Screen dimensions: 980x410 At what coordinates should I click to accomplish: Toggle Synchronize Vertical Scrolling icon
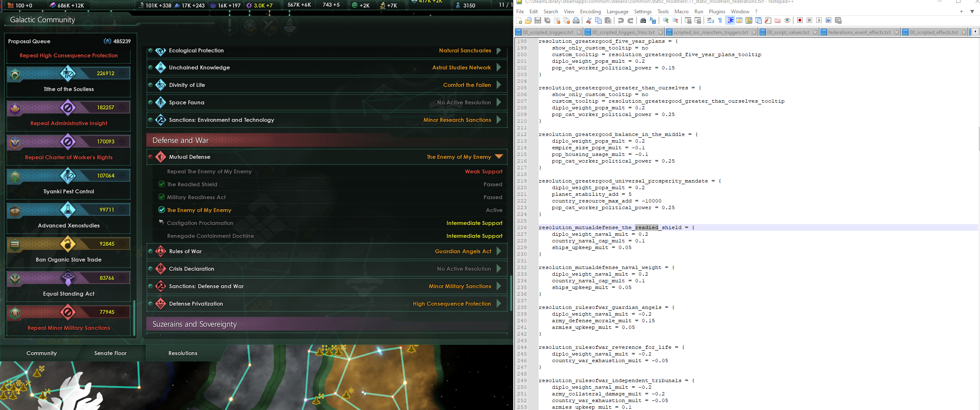click(688, 20)
